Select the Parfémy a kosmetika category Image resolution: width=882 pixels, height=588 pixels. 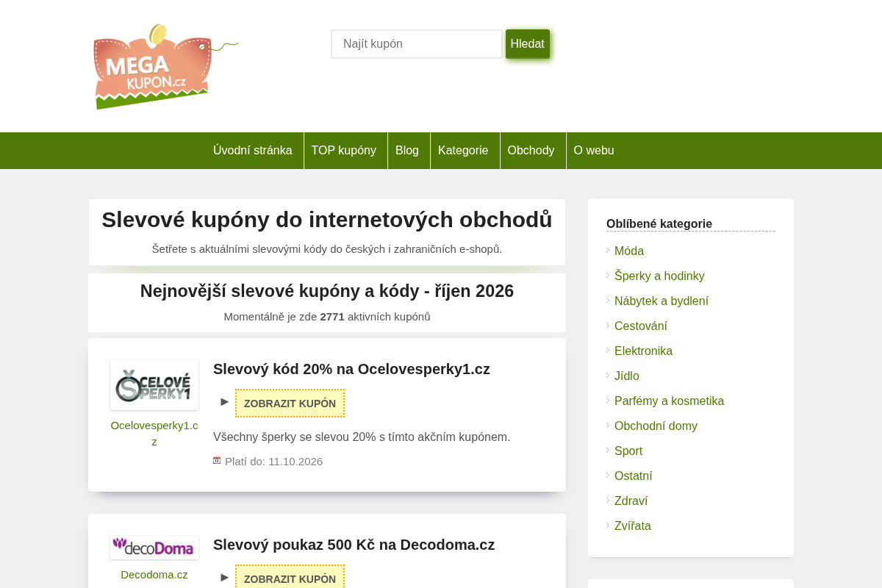click(669, 401)
